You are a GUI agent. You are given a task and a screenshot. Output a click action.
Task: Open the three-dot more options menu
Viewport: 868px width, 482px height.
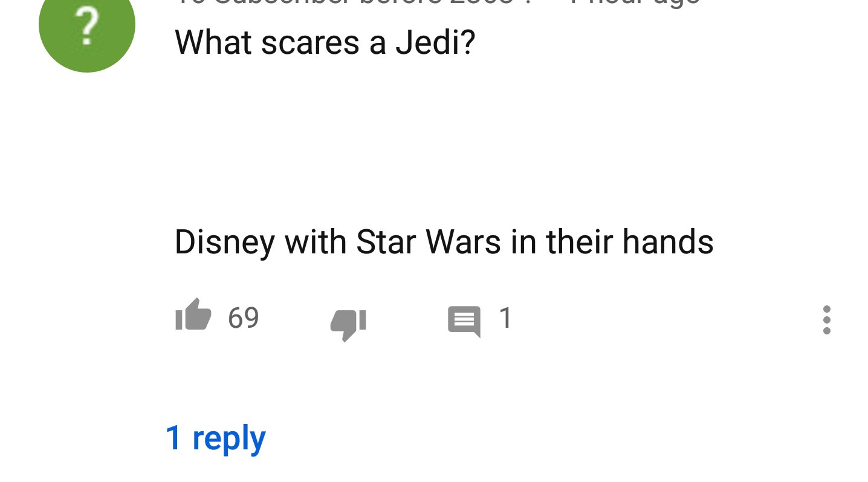pyautogui.click(x=826, y=320)
